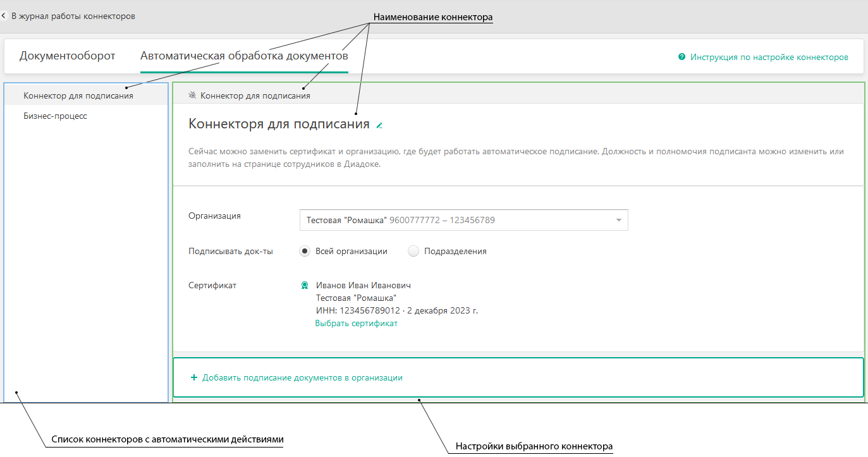This screenshot has height=457, width=868.
Task: Go back В журнал работы коннекторов
Action: 73,16
